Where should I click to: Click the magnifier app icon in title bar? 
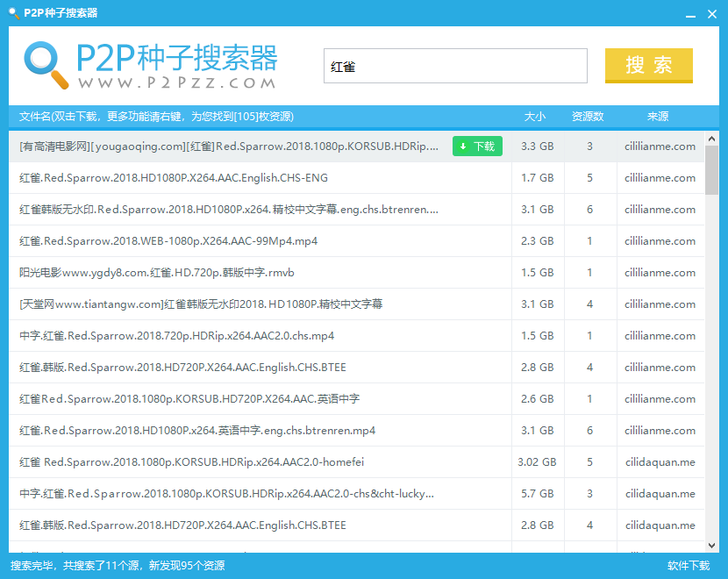[14, 13]
